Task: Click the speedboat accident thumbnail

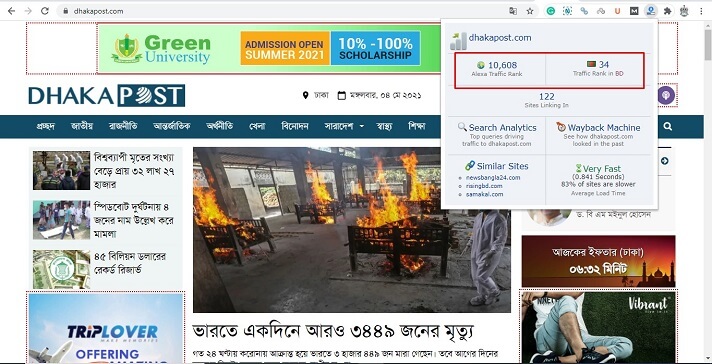Action: coord(61,220)
